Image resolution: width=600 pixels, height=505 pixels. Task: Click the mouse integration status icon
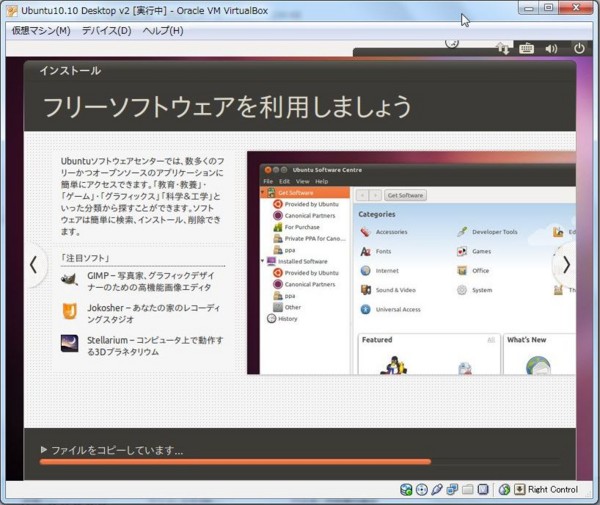click(504, 489)
